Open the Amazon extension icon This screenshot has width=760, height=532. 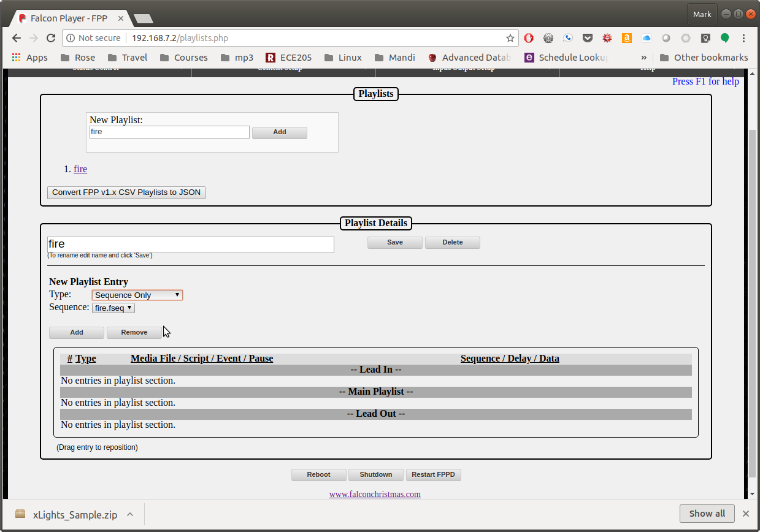point(626,38)
